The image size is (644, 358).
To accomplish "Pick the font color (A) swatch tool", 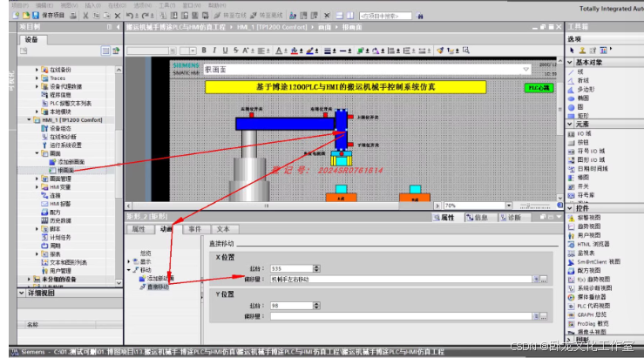I will (x=279, y=51).
